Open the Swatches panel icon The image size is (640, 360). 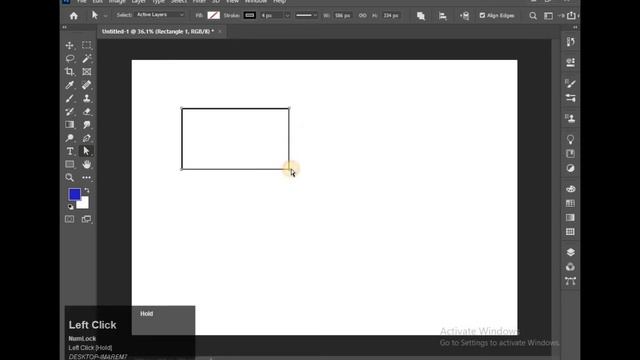571,203
